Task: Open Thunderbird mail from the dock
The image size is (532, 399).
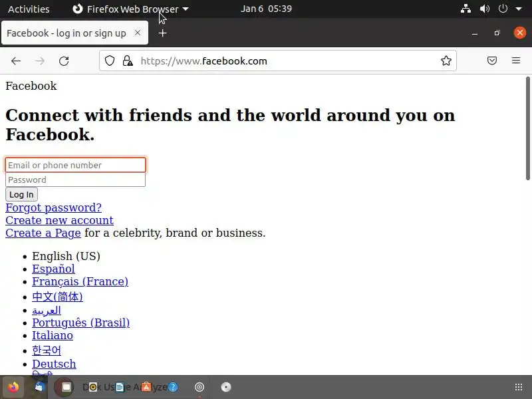Action: click(39, 387)
